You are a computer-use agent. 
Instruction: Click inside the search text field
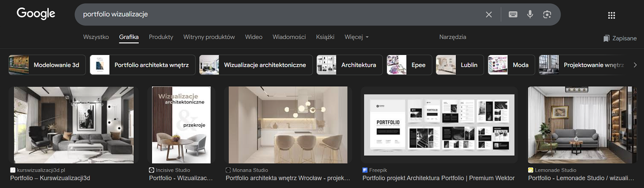[281, 15]
